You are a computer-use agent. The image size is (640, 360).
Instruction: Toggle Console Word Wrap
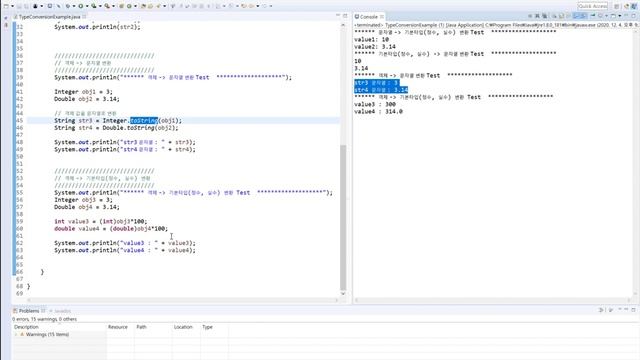coord(568,16)
